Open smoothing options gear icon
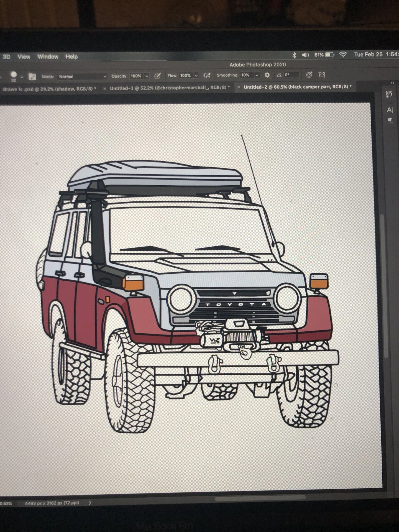The width and height of the screenshot is (399, 532). (267, 75)
